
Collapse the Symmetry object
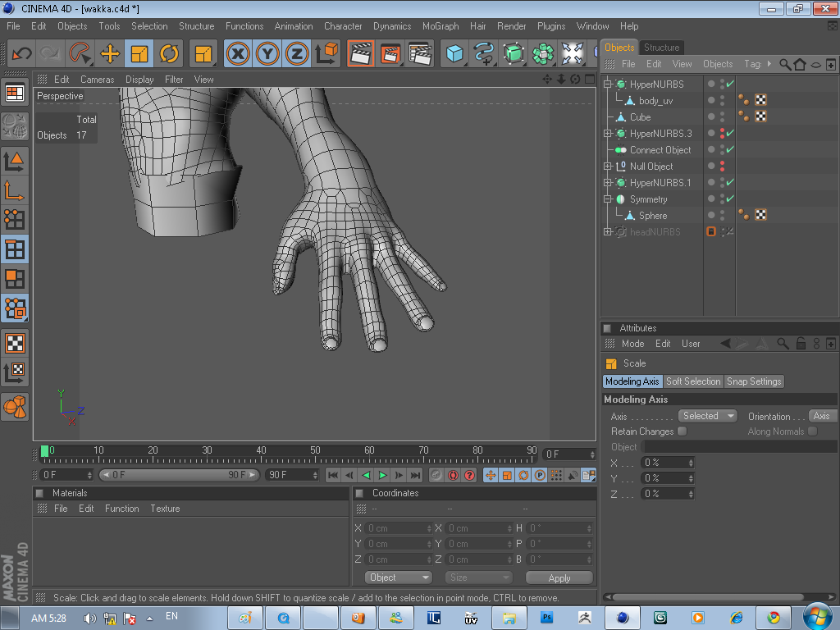pos(608,199)
